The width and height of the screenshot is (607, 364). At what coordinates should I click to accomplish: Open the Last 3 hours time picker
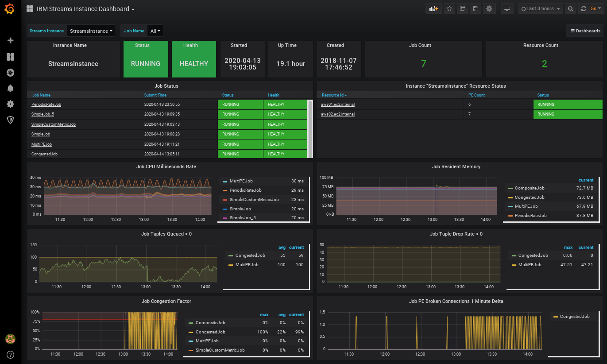tap(541, 8)
